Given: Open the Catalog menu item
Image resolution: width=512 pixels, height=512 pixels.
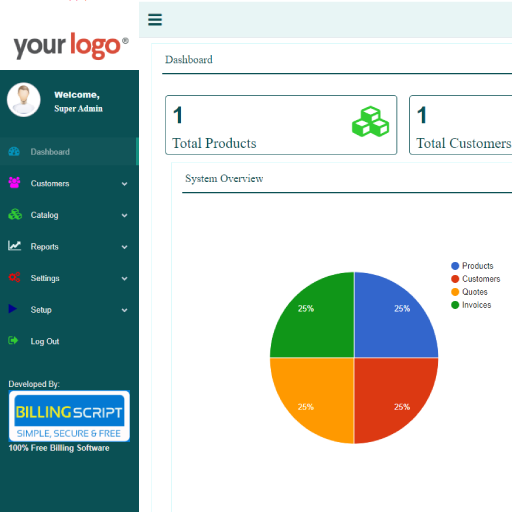Looking at the screenshot, I should click(x=69, y=215).
